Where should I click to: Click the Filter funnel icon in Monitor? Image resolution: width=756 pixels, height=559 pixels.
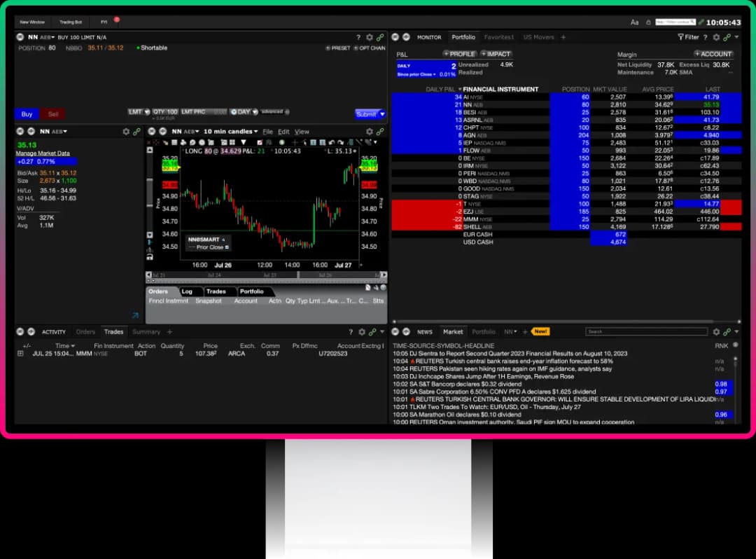680,37
